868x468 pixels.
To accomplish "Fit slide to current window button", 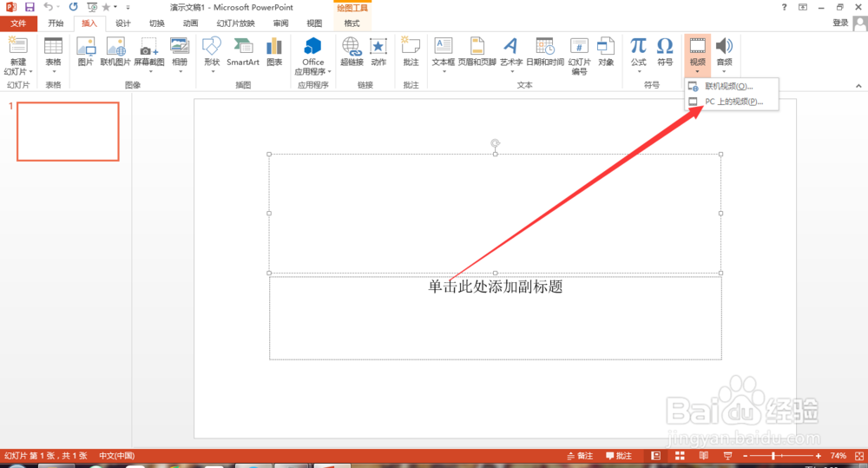I will pyautogui.click(x=859, y=456).
